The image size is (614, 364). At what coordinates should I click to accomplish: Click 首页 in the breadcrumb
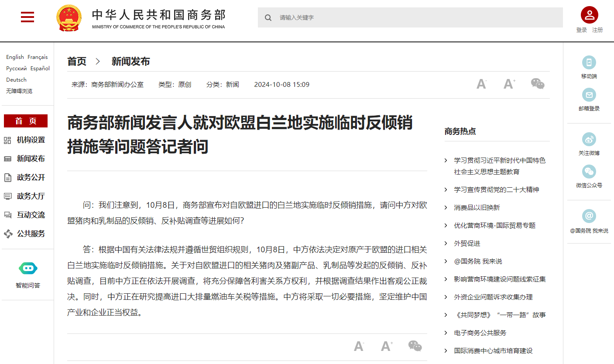point(77,62)
